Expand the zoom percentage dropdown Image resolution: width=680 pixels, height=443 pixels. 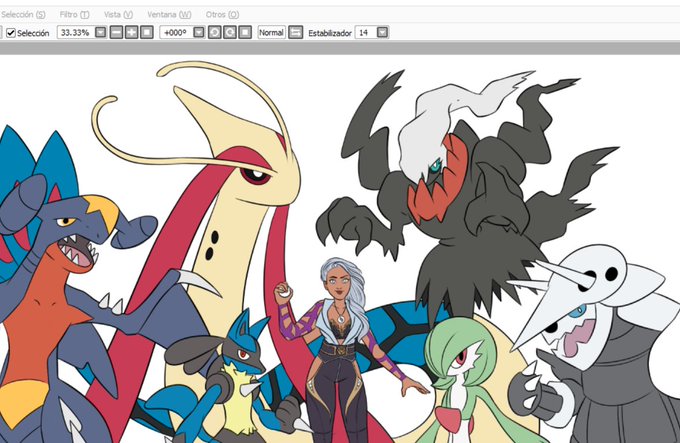[x=101, y=33]
